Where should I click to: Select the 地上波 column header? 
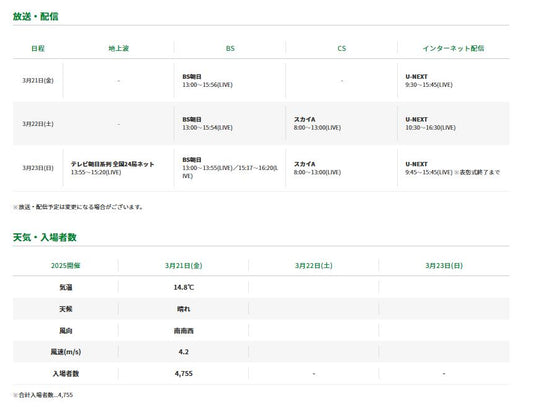click(119, 48)
